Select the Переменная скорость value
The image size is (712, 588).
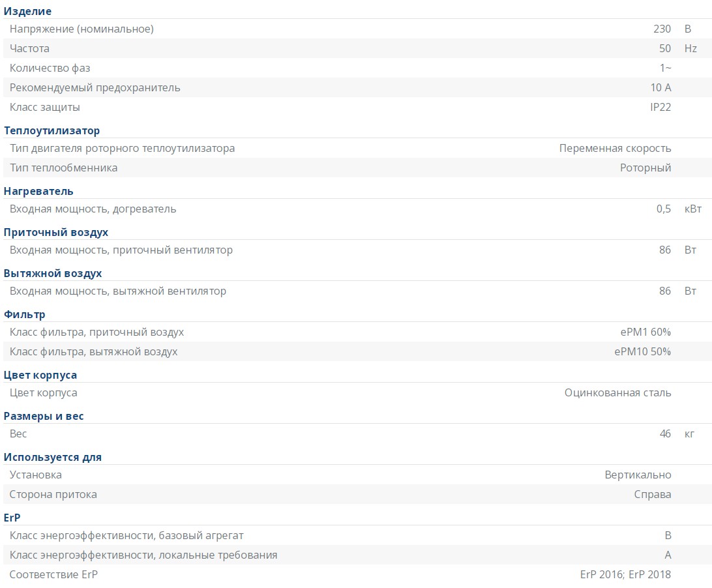[615, 148]
